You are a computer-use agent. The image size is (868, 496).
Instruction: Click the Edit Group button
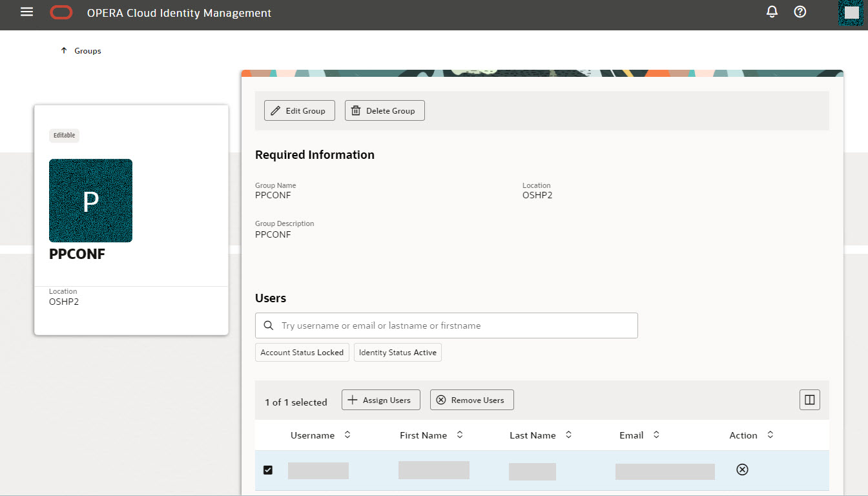click(x=299, y=110)
